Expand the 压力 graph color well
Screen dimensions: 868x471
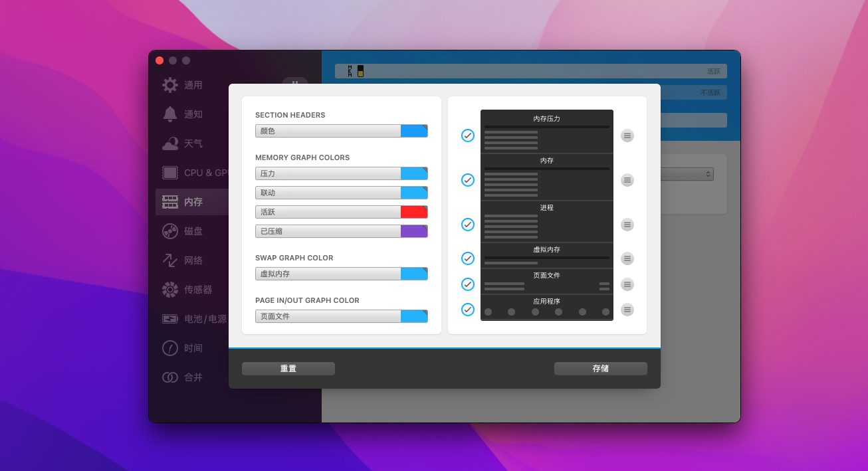pyautogui.click(x=414, y=173)
